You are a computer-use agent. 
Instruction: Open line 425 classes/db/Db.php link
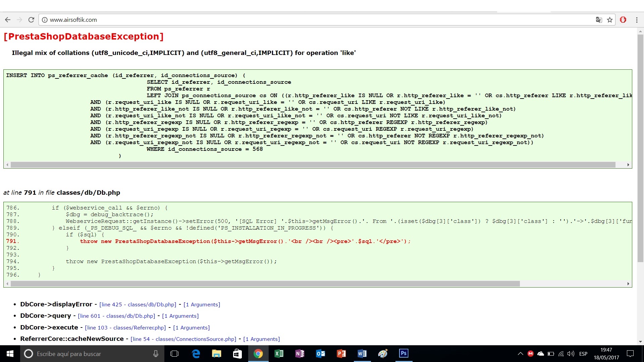(138, 305)
